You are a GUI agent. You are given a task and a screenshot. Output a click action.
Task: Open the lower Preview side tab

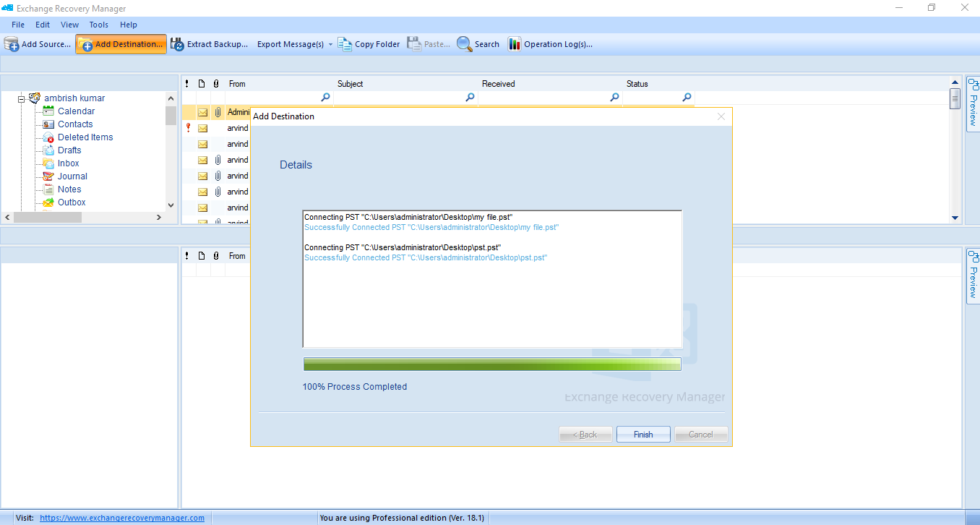[973, 275]
